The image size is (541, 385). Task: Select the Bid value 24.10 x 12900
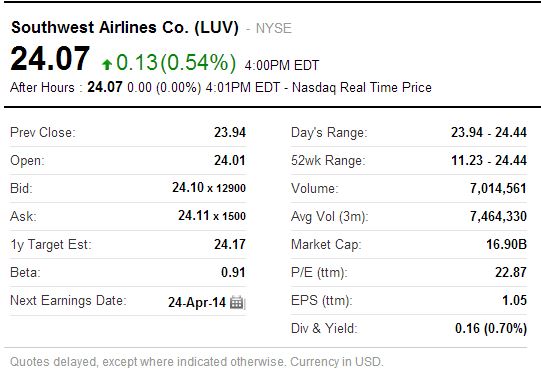click(209, 188)
